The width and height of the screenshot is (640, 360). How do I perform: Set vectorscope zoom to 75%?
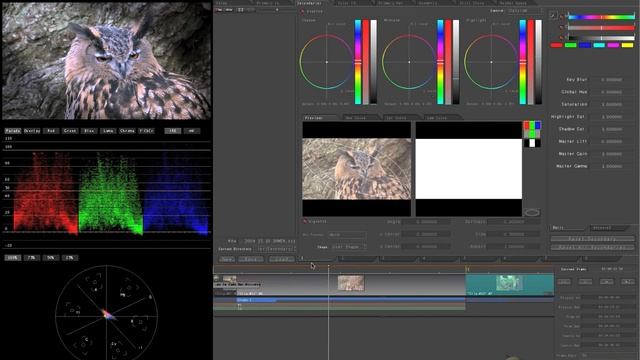point(31,258)
